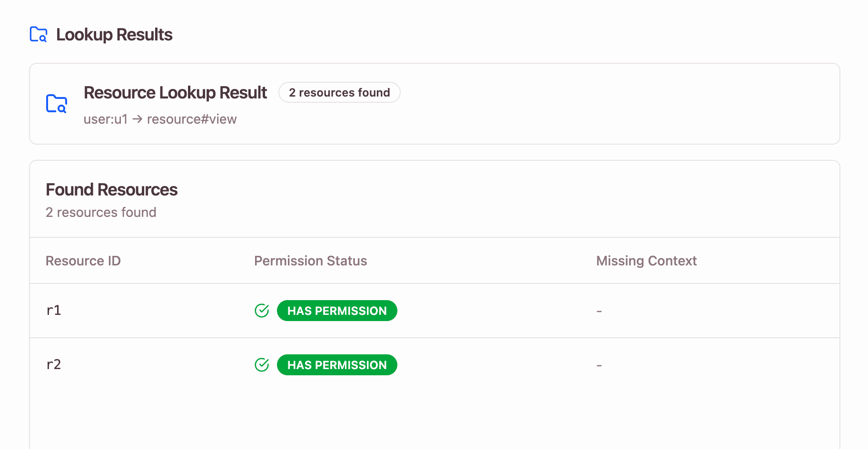Image resolution: width=868 pixels, height=449 pixels.
Task: Click the resource#view relation text
Action: (x=191, y=119)
